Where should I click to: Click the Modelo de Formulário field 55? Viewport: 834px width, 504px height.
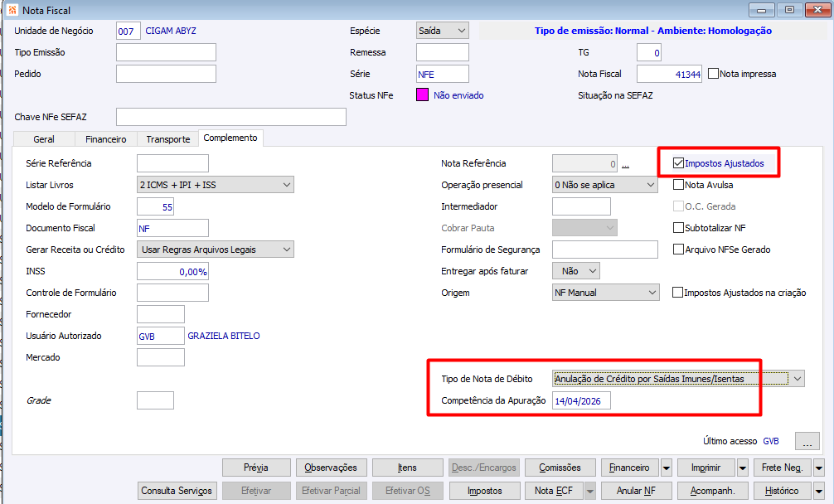[x=155, y=206]
